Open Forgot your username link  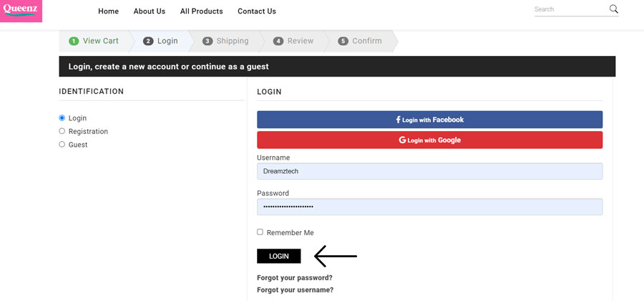point(296,290)
